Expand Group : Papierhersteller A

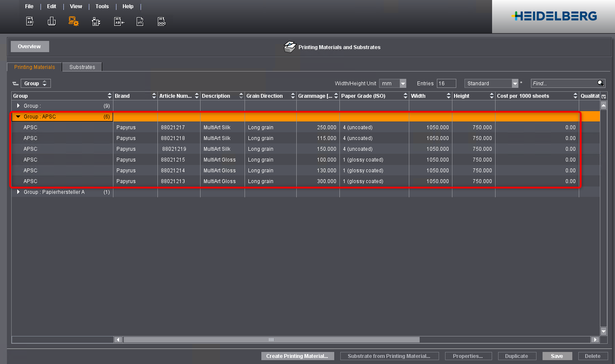point(18,192)
